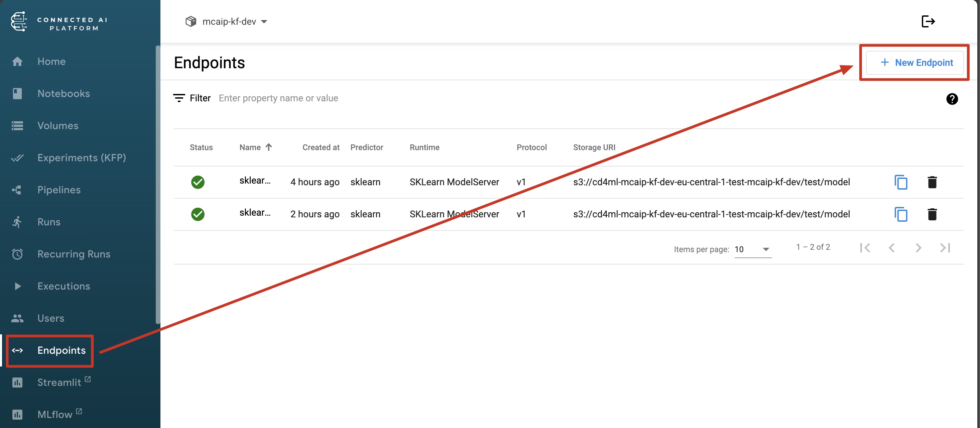Click ready status icon of 4-hours-ago endpoint
The height and width of the screenshot is (428, 980).
[x=198, y=182]
